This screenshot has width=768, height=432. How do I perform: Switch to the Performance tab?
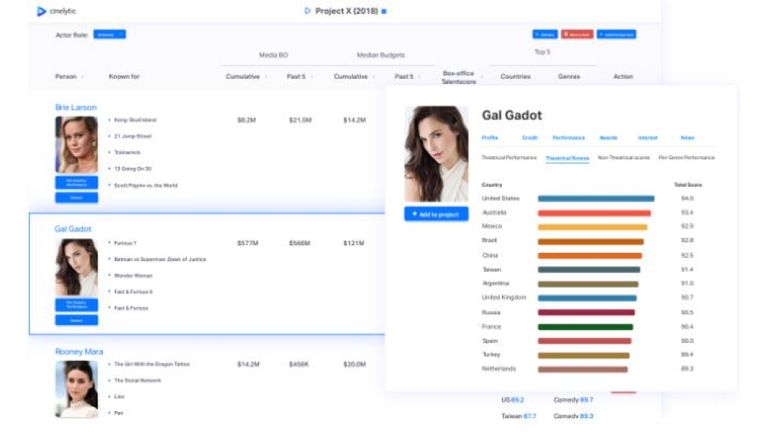point(569,138)
